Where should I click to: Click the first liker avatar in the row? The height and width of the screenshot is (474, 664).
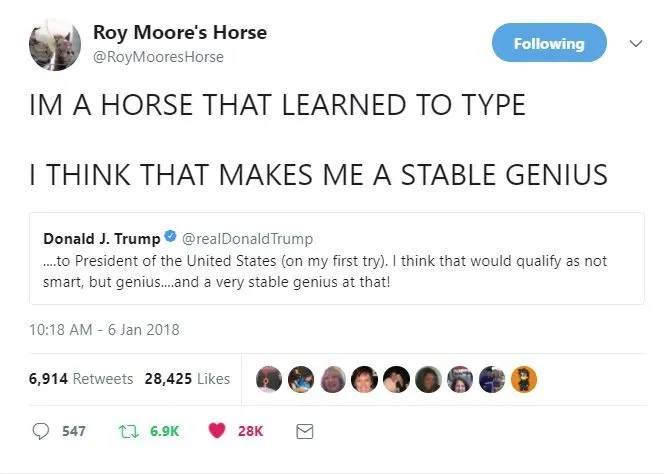pyautogui.click(x=269, y=379)
